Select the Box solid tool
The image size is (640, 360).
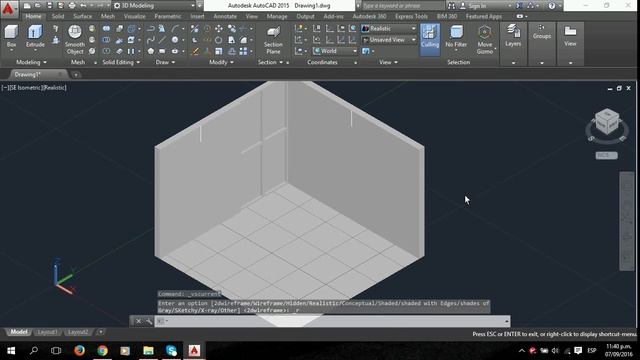click(x=11, y=37)
